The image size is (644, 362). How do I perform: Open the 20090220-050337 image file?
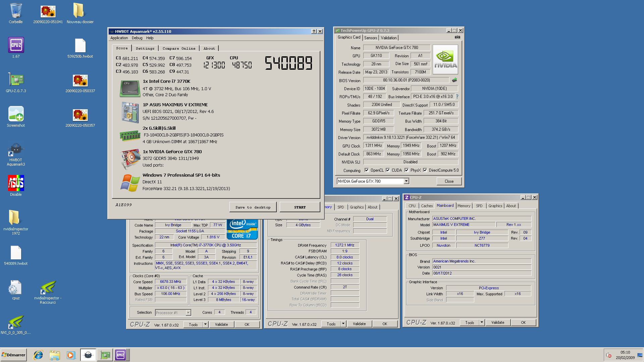coord(80,83)
